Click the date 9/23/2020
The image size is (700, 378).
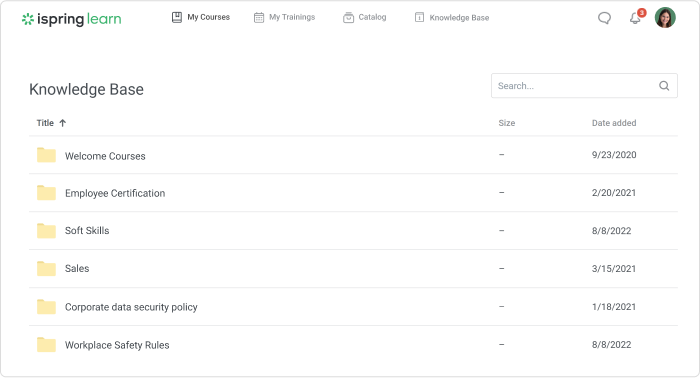614,155
